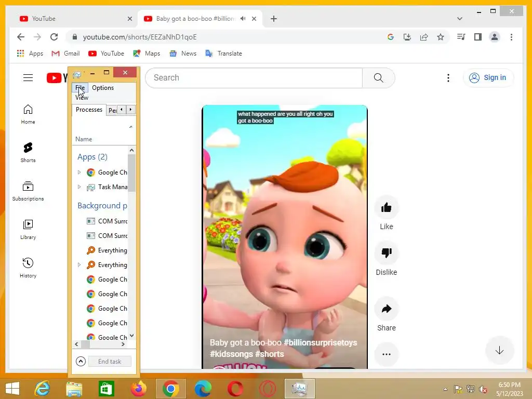Open the File menu in Task Manager

pyautogui.click(x=80, y=87)
